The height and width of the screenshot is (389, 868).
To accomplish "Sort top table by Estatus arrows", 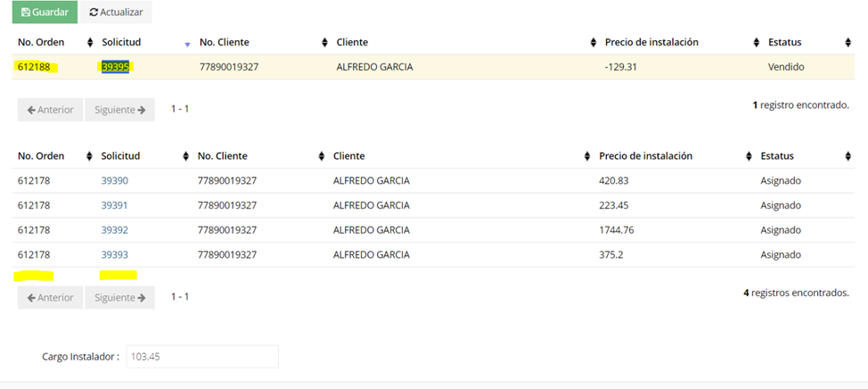I will [x=848, y=42].
